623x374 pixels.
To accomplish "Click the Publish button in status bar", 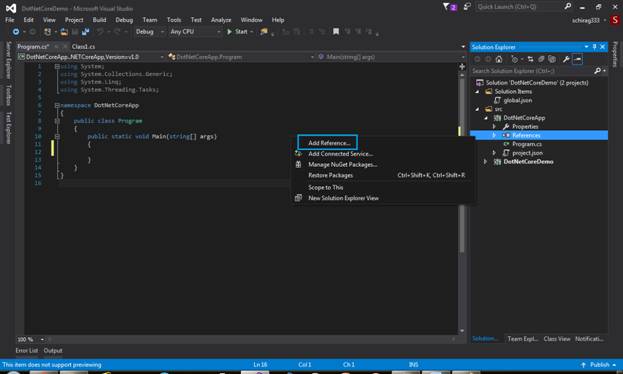I will pos(599,364).
